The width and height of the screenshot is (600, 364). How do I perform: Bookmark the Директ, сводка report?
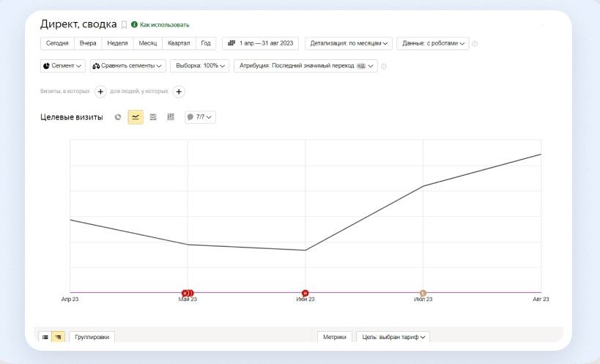[124, 25]
